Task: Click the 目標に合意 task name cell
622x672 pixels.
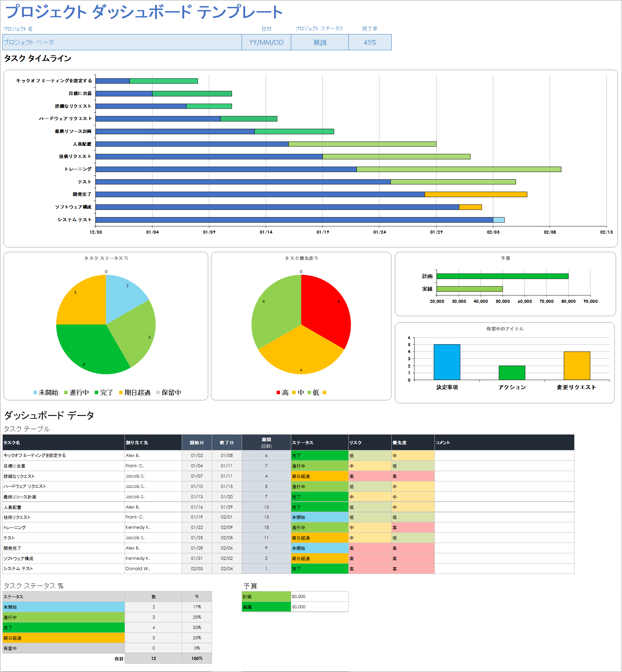Action: (64, 466)
